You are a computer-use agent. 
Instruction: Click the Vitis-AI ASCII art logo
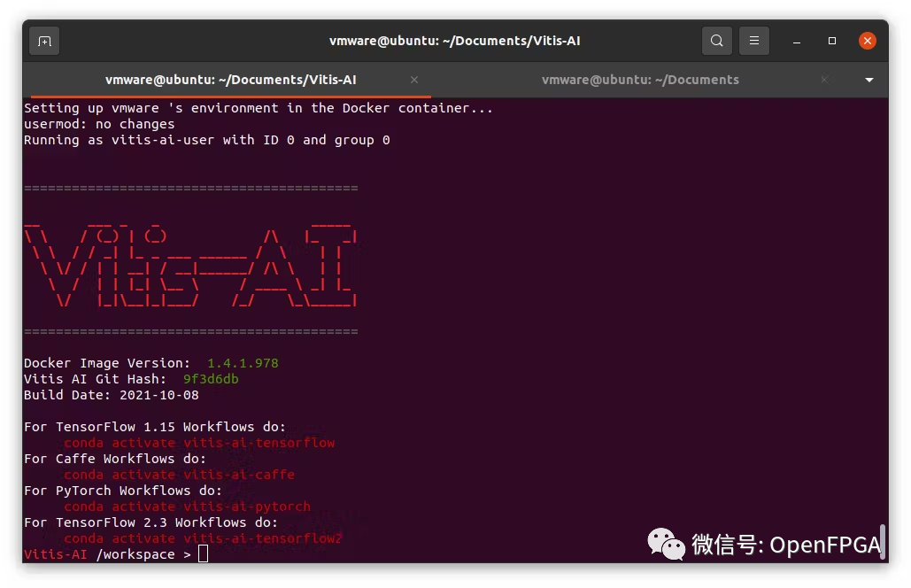[x=190, y=259]
